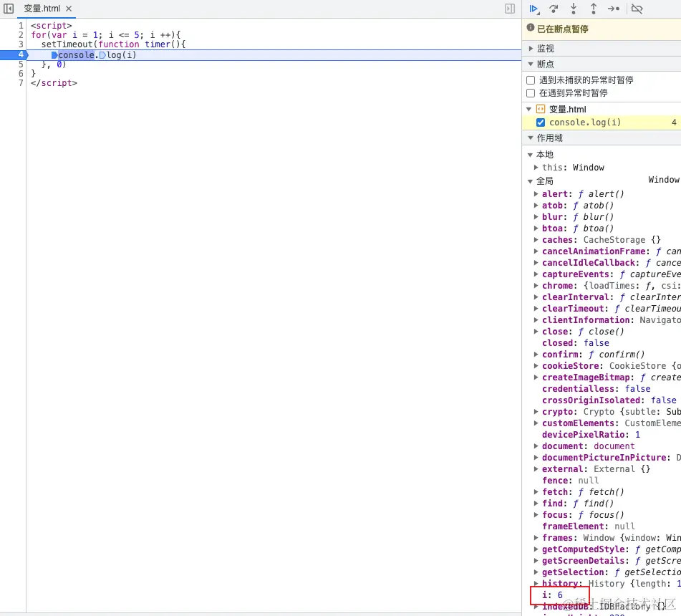The width and height of the screenshot is (681, 616).
Task: Collapse the 断点 breakpoints section
Action: (531, 64)
